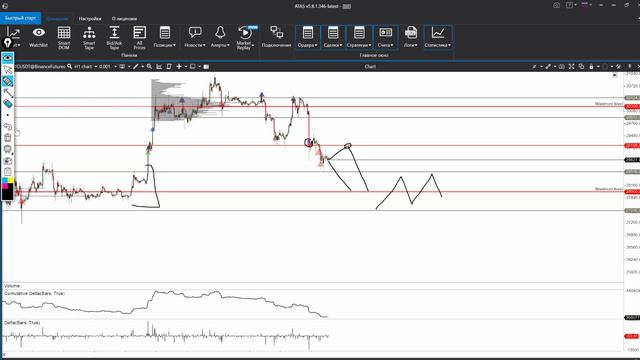Click the trash bin in drawing palette
The width and height of the screenshot is (640, 360).
8,138
